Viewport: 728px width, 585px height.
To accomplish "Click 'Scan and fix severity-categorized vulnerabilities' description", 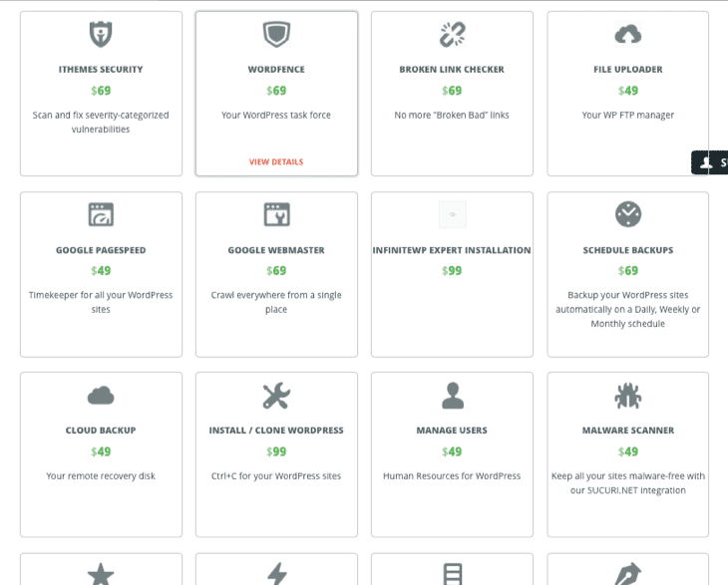I will pyautogui.click(x=101, y=122).
